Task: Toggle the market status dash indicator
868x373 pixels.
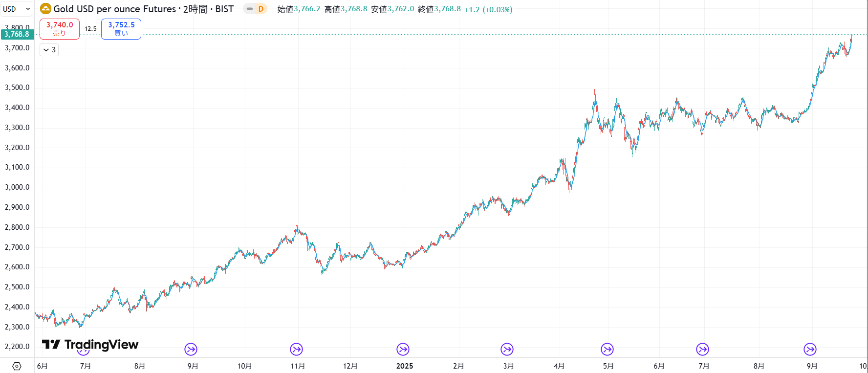Action: point(250,9)
